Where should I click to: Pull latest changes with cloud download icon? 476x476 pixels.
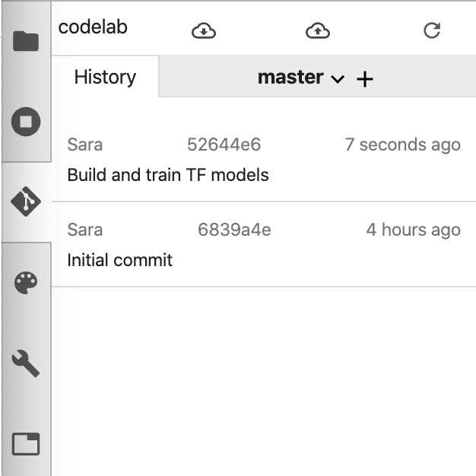click(x=204, y=30)
